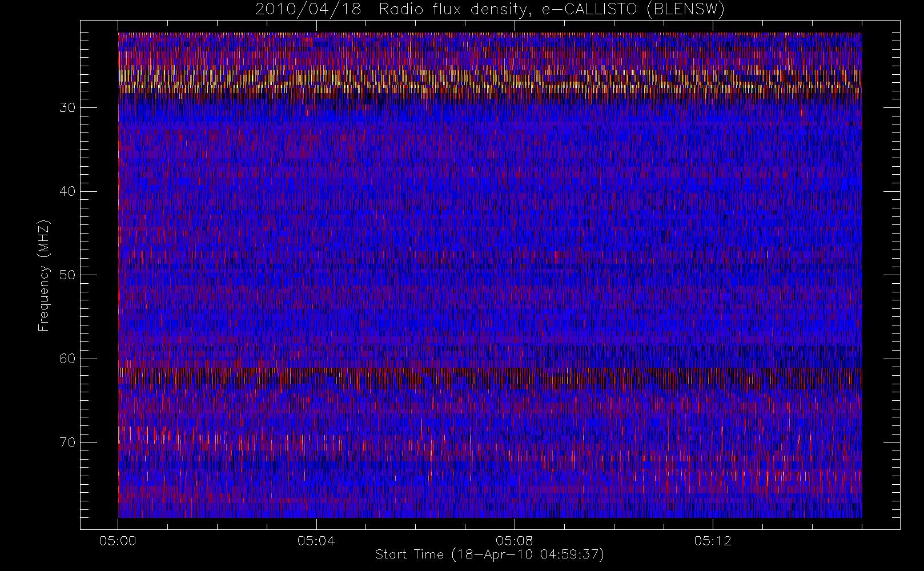The height and width of the screenshot is (571, 924).
Task: Click the 05:04 time tick label
Action: tap(316, 541)
